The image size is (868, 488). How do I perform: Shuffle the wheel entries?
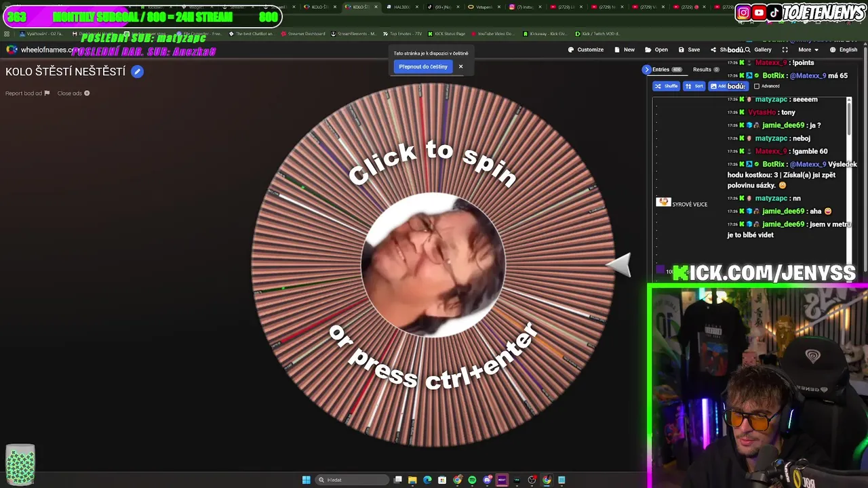click(x=666, y=86)
